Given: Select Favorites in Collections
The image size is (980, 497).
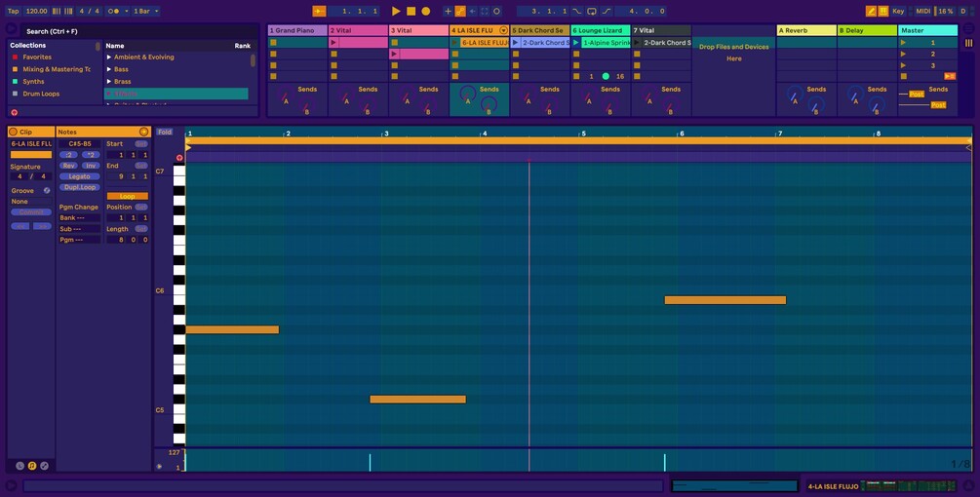Looking at the screenshot, I should (x=37, y=57).
